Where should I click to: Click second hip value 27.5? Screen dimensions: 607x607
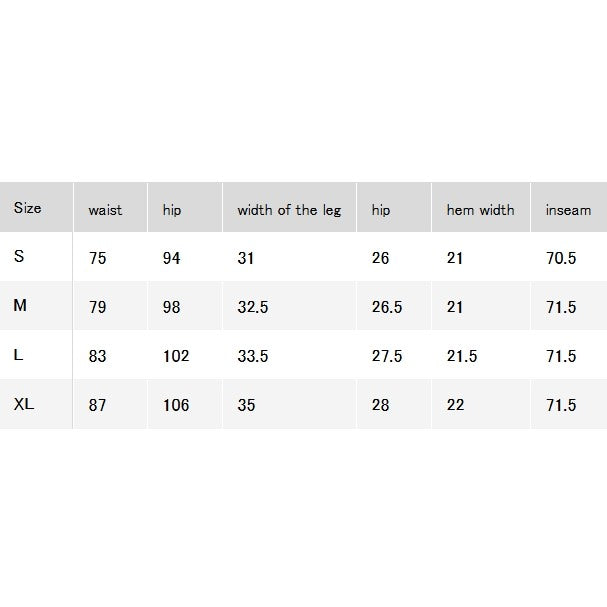pos(387,356)
